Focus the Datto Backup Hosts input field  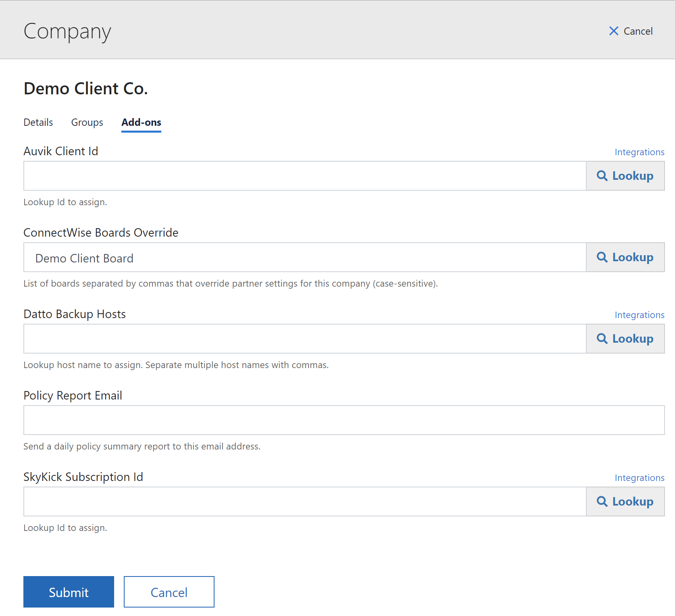pyautogui.click(x=305, y=339)
